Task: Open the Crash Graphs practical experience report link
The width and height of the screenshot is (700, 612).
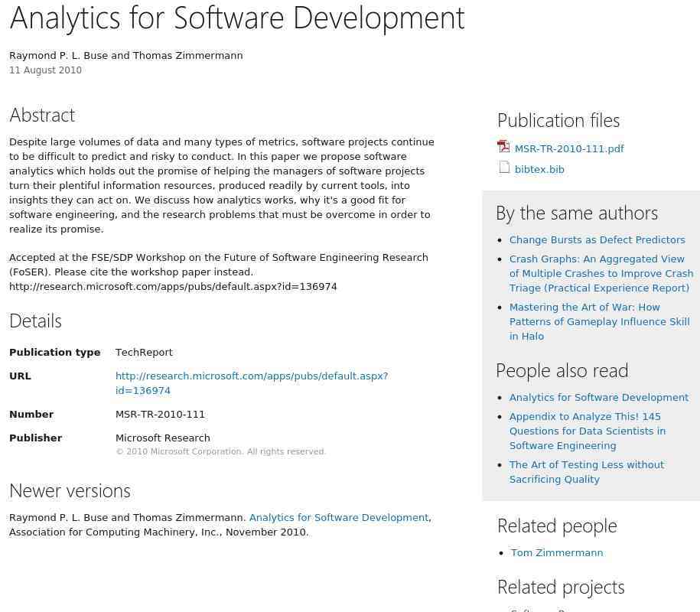Action: click(601, 274)
